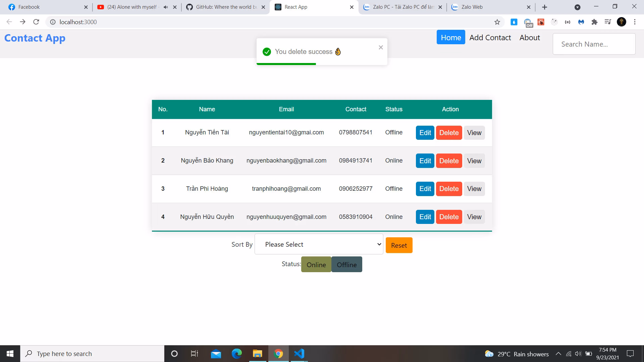Open Chrome three-dot menu

click(635, 22)
